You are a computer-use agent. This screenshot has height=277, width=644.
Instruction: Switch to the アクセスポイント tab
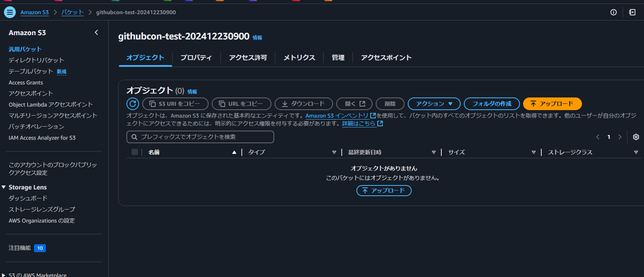click(x=386, y=58)
